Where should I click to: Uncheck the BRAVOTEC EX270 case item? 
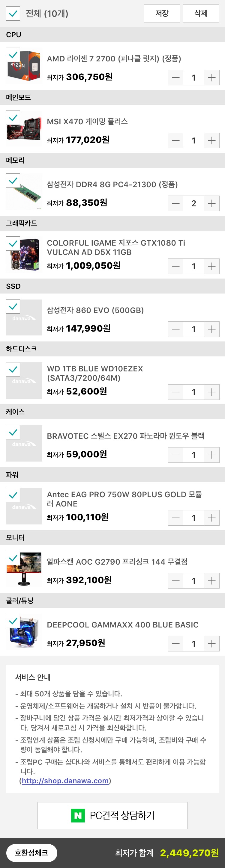(13, 432)
